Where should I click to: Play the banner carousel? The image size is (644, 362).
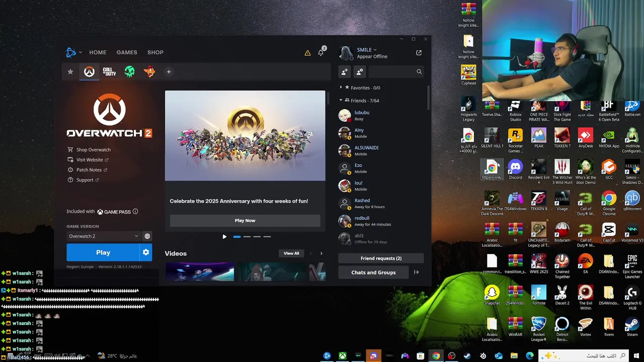coord(224,237)
